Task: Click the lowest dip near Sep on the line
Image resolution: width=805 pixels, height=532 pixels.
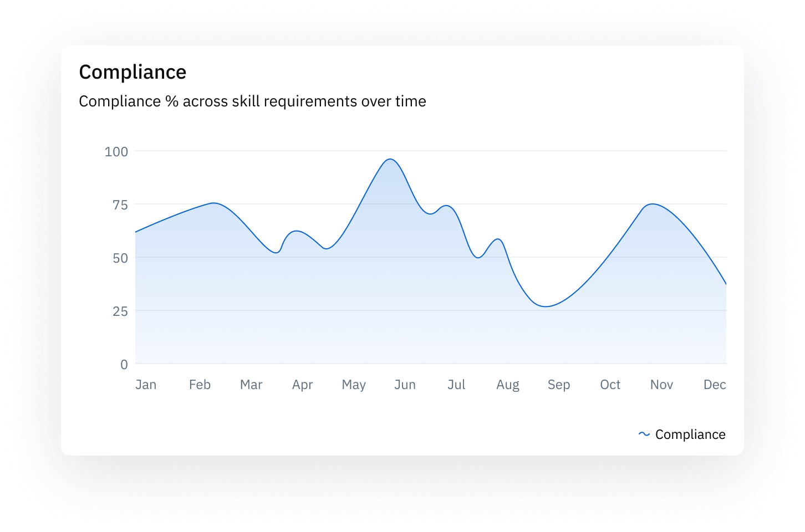Action: (x=546, y=306)
